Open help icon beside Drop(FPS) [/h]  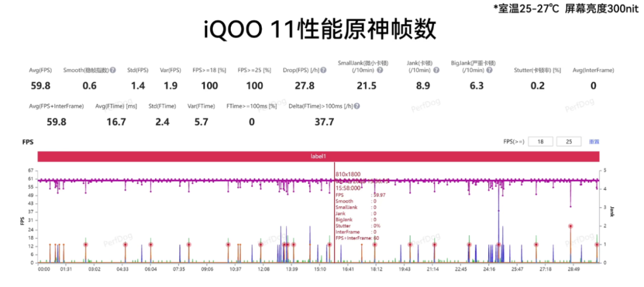click(x=324, y=70)
